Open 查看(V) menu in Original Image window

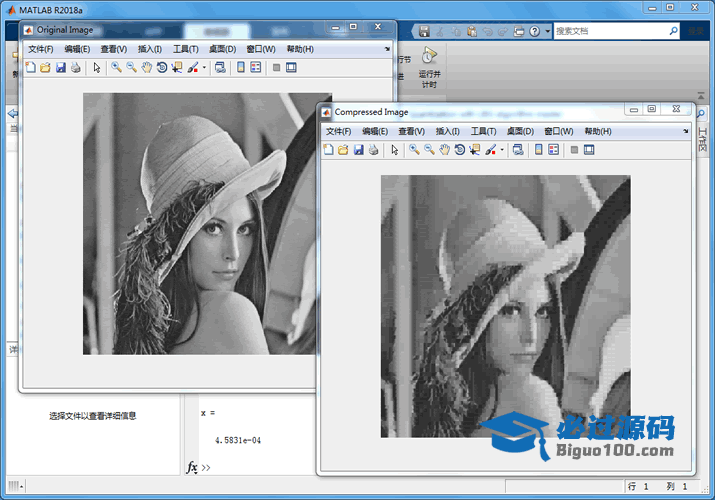point(114,49)
